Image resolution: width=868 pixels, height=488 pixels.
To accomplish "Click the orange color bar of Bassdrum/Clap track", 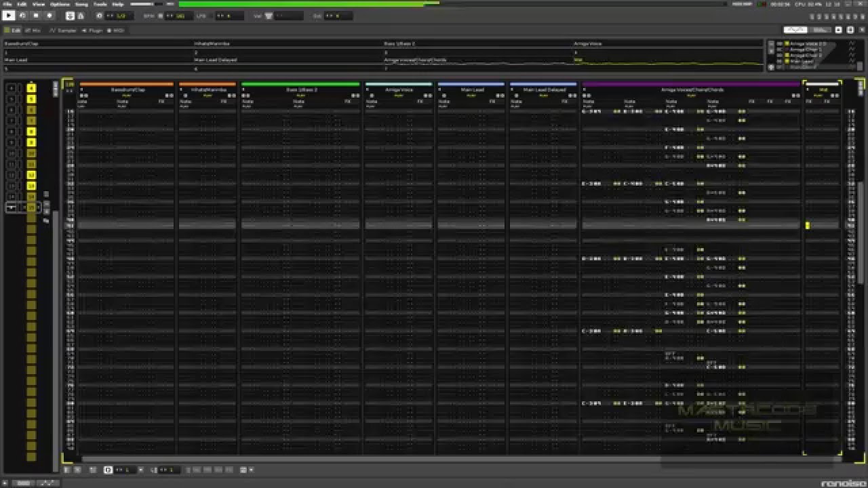I will coord(126,84).
